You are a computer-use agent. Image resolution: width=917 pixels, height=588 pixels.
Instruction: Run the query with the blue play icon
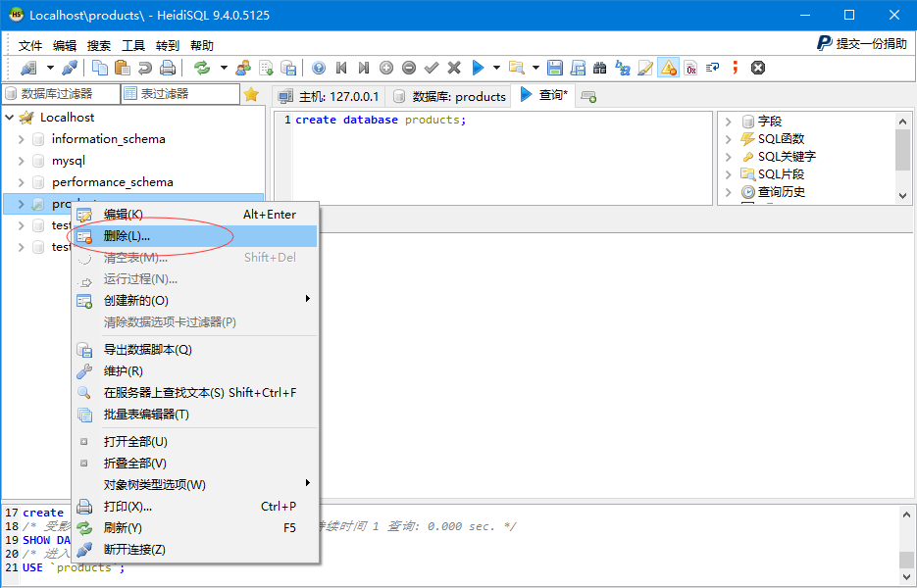click(x=478, y=68)
